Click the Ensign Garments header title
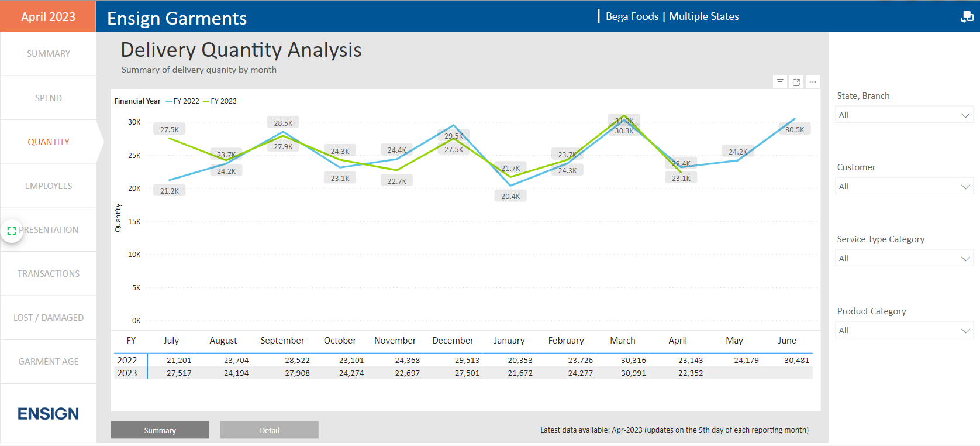980x446 pixels. (x=177, y=18)
